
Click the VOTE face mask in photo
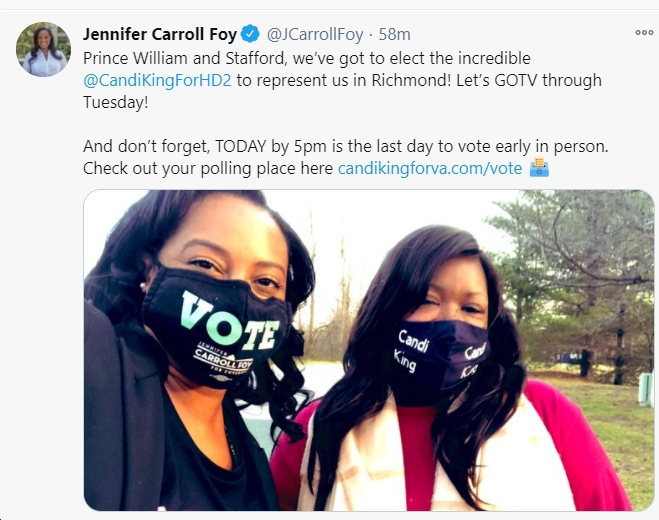point(217,327)
